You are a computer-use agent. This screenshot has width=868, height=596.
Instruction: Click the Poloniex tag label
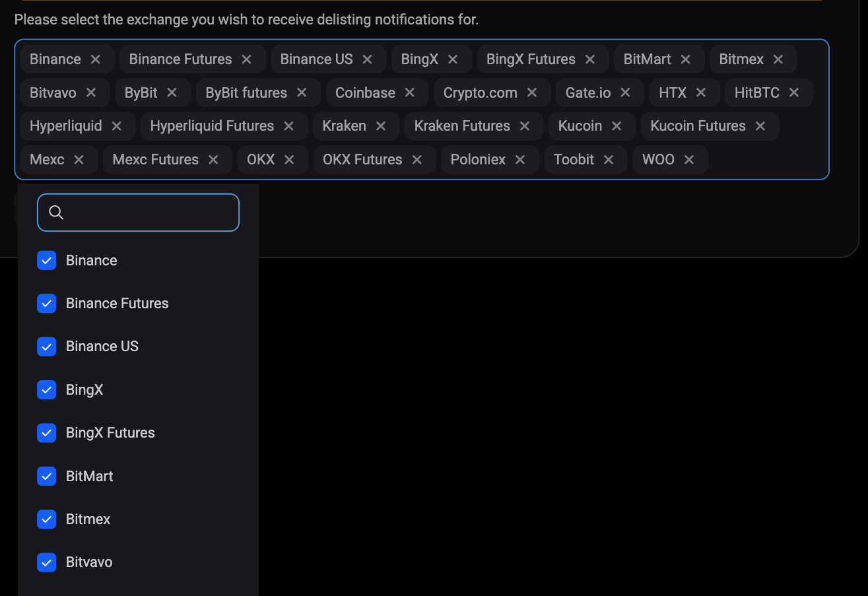478,160
